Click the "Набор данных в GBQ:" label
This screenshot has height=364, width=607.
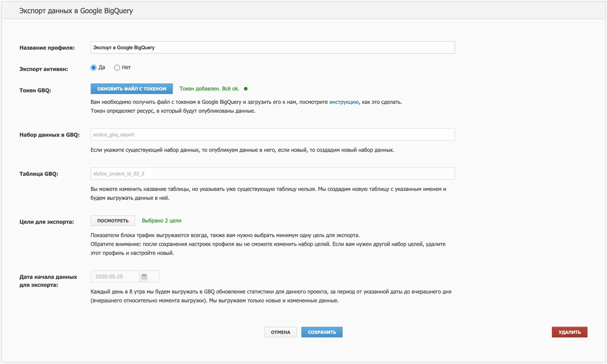49,135
